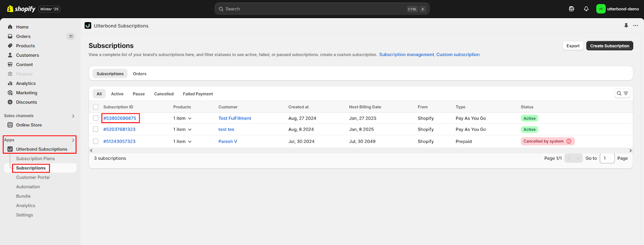The height and width of the screenshot is (245, 644).
Task: Open customer test tes
Action: [226, 130]
